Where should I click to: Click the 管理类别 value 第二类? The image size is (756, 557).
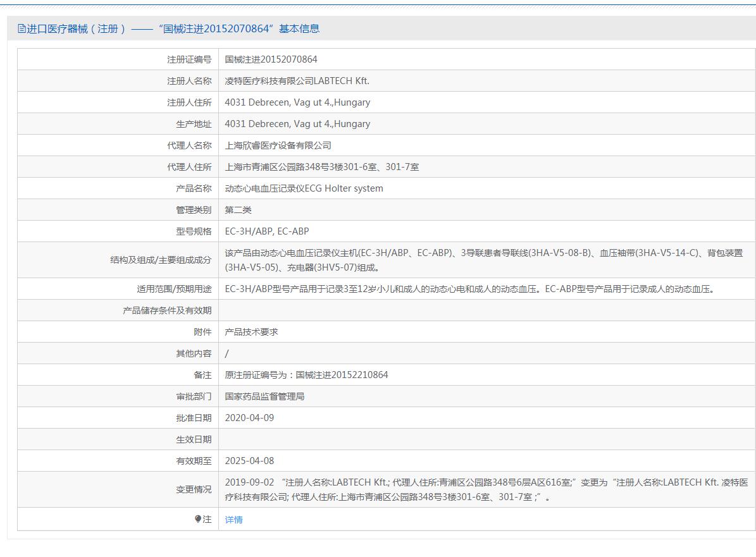(x=238, y=210)
